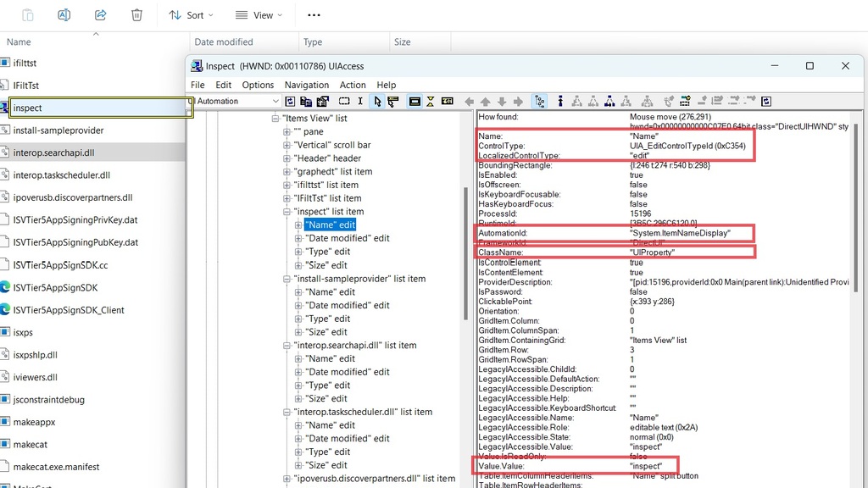The width and height of the screenshot is (868, 488).
Task: Click the navigate-to-next-sibling arrow icon
Action: click(x=518, y=101)
